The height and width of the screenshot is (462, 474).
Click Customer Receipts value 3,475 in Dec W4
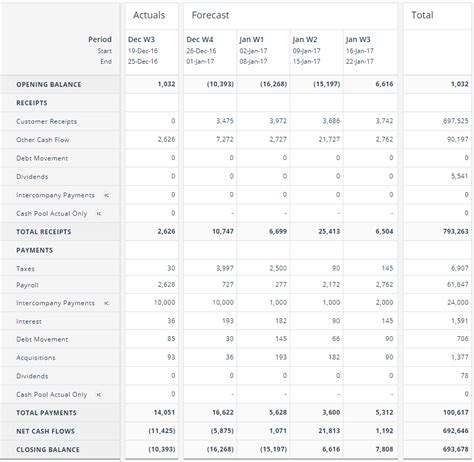click(225, 121)
